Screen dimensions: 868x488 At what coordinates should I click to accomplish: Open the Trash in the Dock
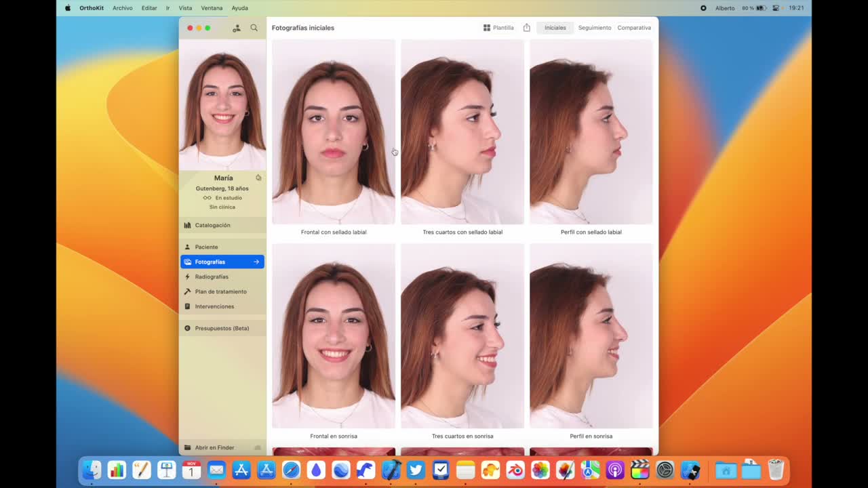776,470
